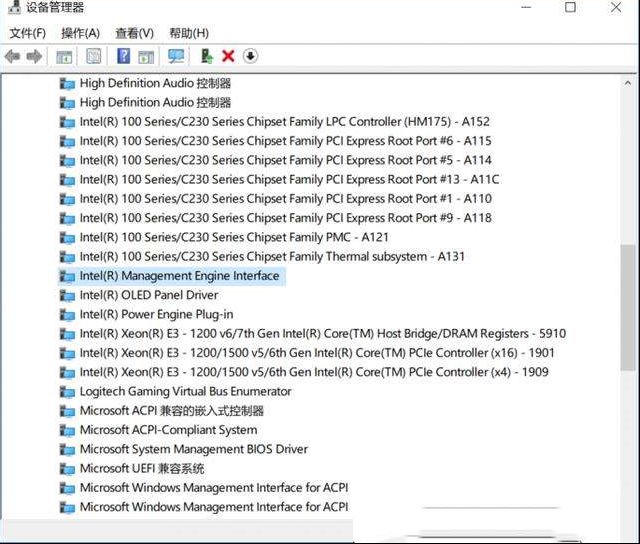Select Microsoft ACPI-Compliant System
The height and width of the screenshot is (544, 640).
tap(169, 430)
